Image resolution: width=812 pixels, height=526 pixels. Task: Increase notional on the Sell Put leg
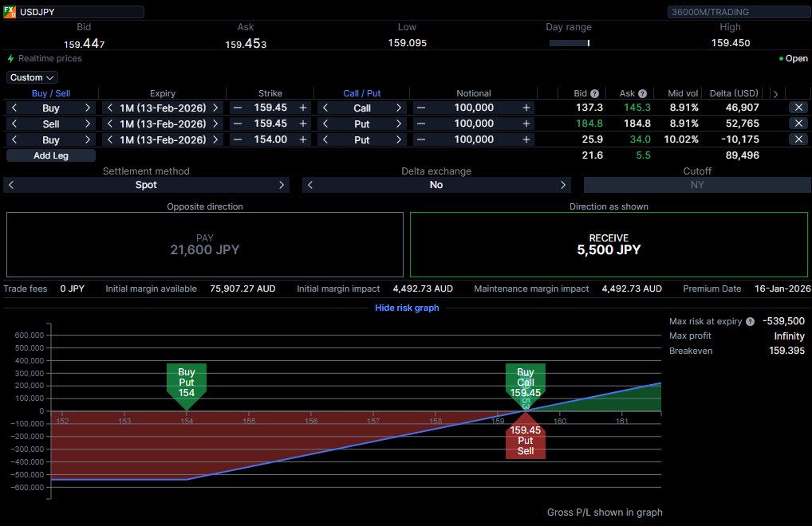[526, 124]
